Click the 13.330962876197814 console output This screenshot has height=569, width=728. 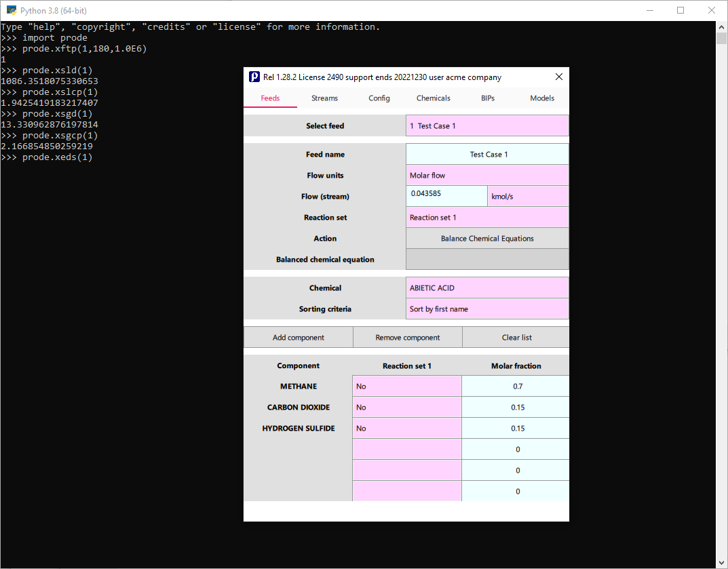pos(50,124)
